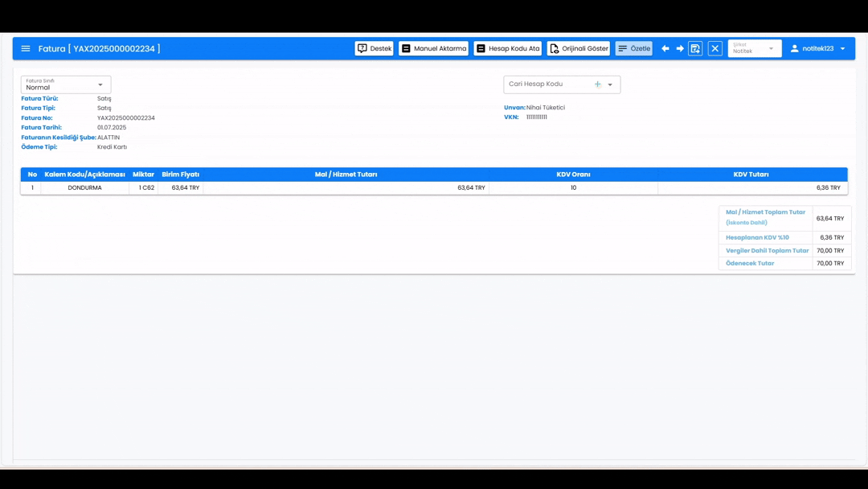
Task: Open the Destek support button
Action: click(x=374, y=48)
